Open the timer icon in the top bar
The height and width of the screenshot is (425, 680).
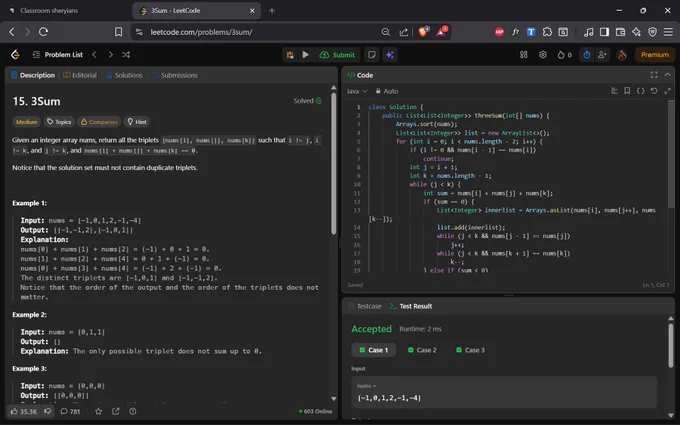[x=586, y=55]
